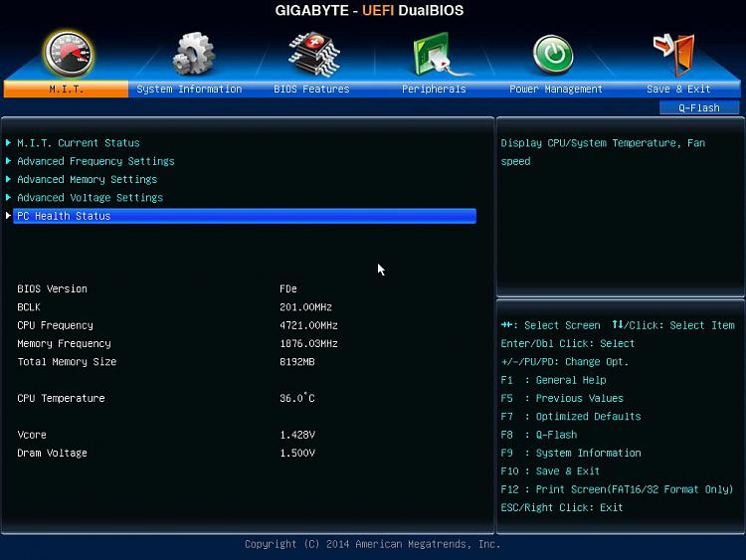Click the CPU Temperature label
The height and width of the screenshot is (560, 746).
tap(61, 398)
